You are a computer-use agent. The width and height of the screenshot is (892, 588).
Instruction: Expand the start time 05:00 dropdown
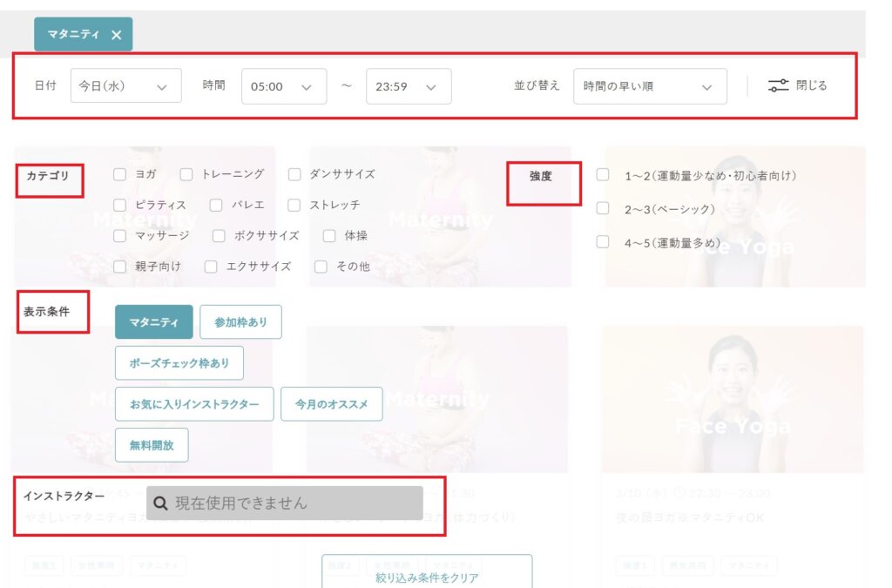pos(283,86)
